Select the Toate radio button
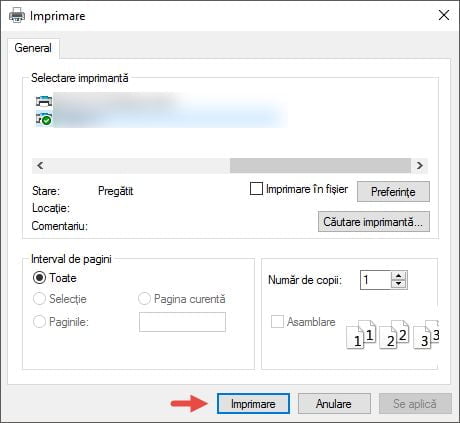Screen dimensions: 460x423 (39, 278)
